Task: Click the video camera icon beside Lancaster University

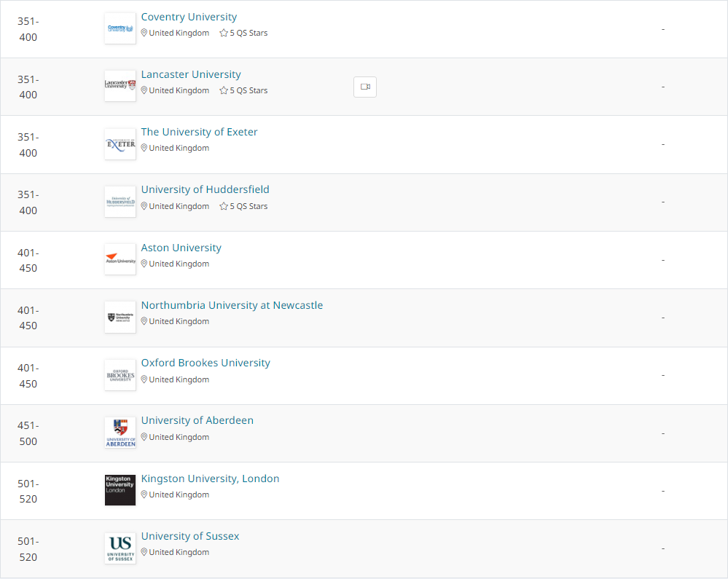Action: tap(365, 87)
